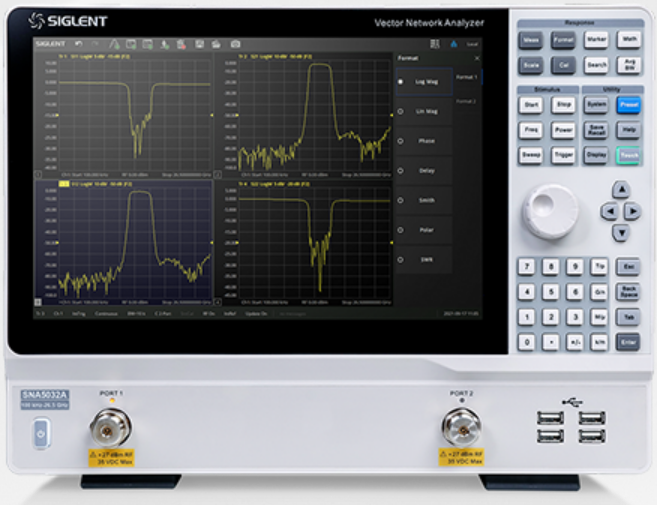This screenshot has height=505, width=657.
Task: Tap the camera screenshot icon in the toolbar
Action: (x=235, y=44)
